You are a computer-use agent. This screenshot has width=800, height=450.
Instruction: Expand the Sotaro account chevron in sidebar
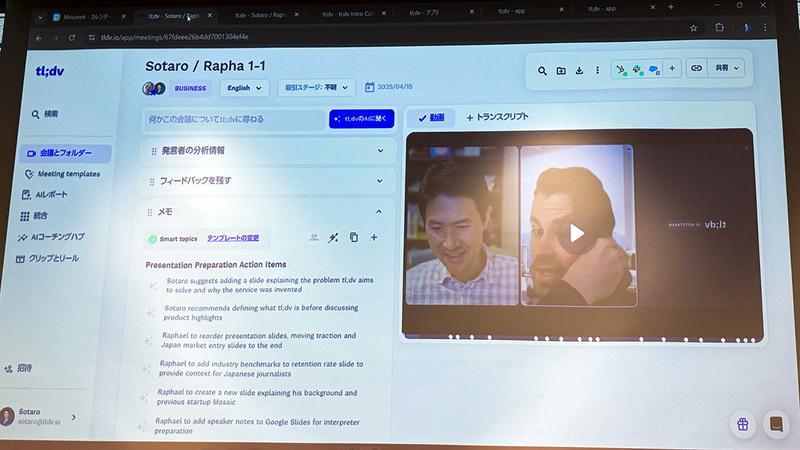pyautogui.click(x=74, y=417)
